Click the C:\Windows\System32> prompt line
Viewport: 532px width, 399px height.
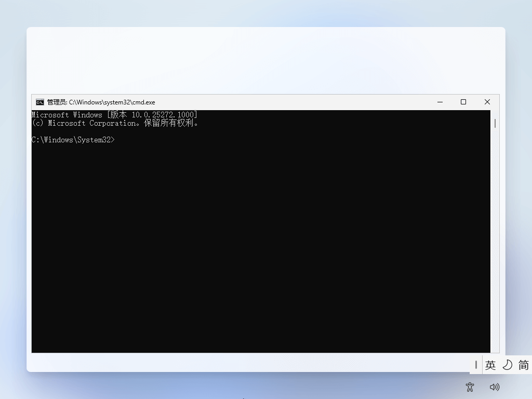pyautogui.click(x=73, y=140)
